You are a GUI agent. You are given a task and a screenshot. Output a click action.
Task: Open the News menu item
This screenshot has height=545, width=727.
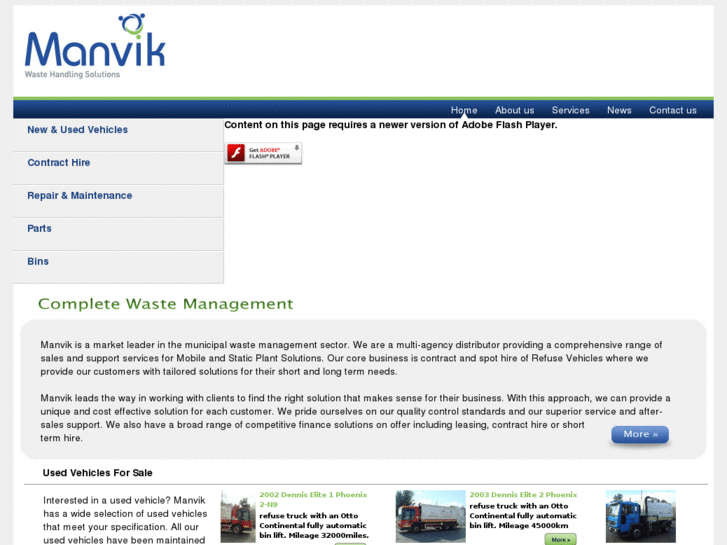pos(619,110)
